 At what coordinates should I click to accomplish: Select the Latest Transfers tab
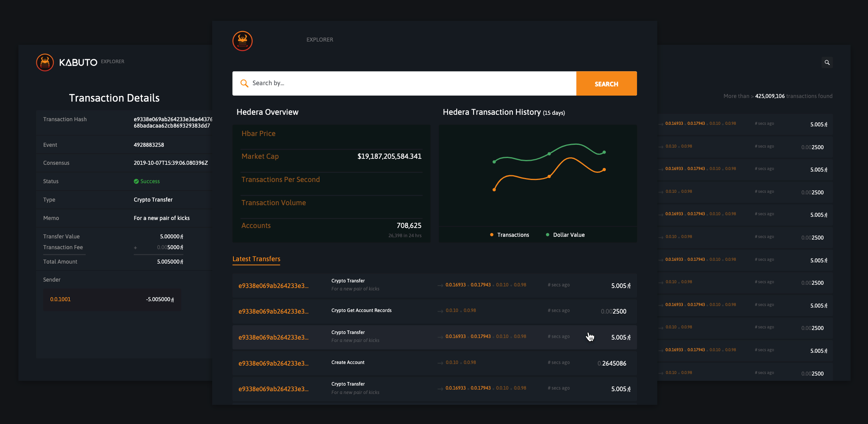pyautogui.click(x=256, y=259)
